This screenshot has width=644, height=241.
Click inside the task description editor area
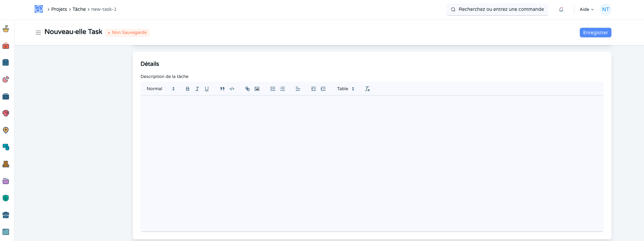pos(372,163)
